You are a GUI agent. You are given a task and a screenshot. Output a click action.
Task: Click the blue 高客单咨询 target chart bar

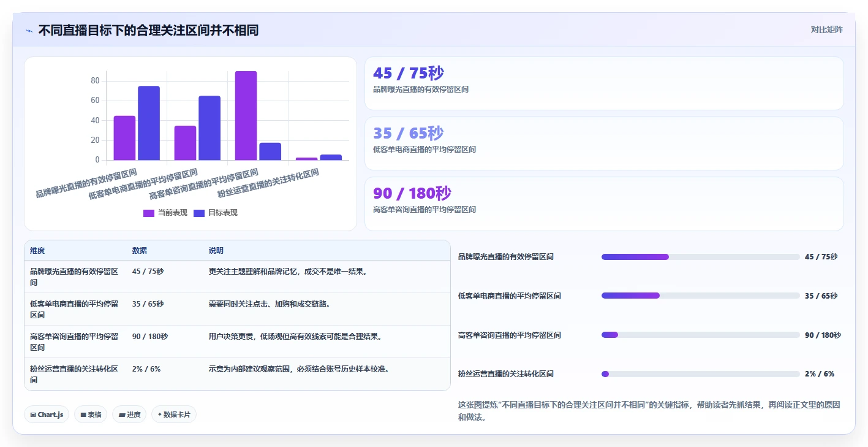click(x=270, y=151)
